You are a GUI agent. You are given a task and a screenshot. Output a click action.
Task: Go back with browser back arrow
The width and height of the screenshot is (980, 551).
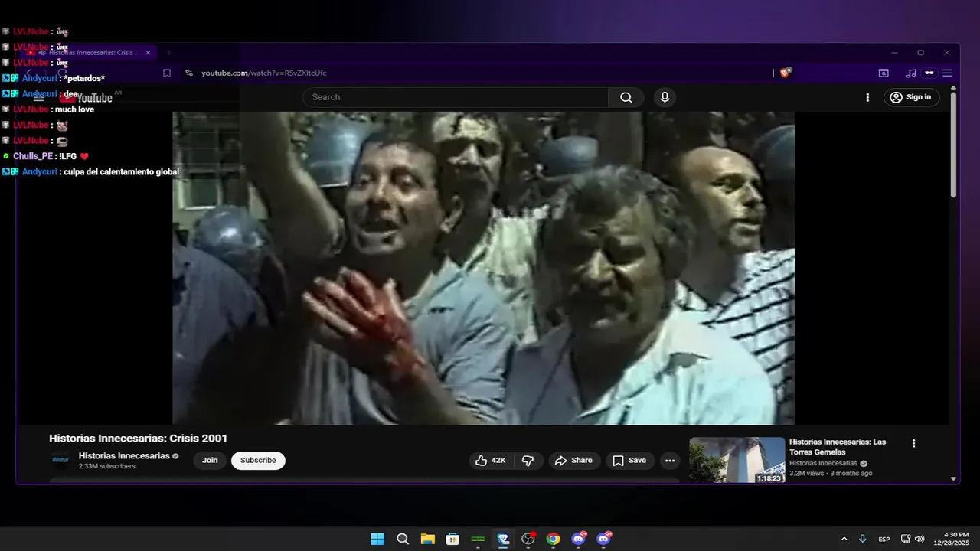tap(28, 73)
